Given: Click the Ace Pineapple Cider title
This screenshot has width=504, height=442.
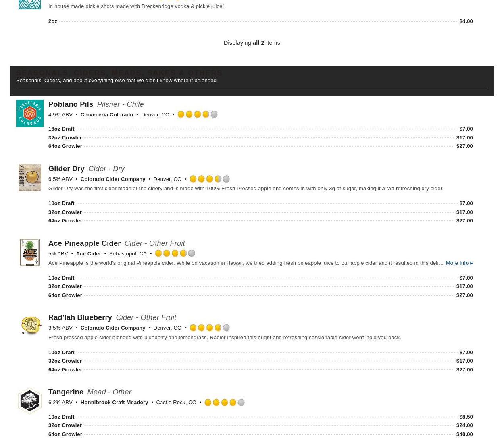Looking at the screenshot, I should point(84,243).
